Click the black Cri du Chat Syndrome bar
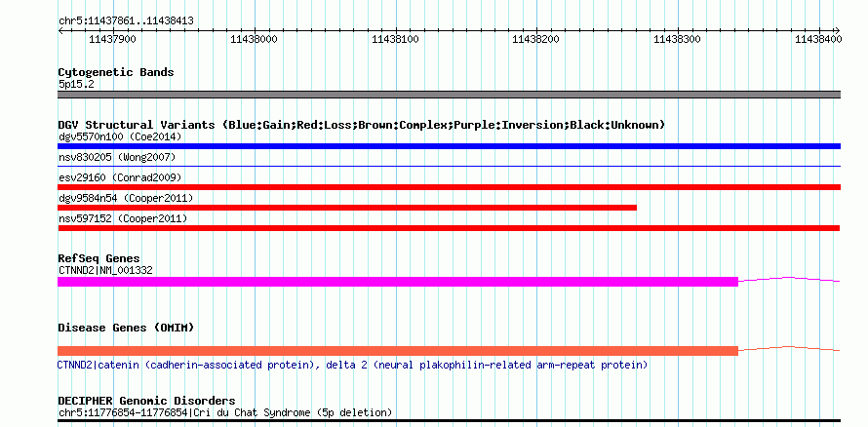 [x=449, y=421]
